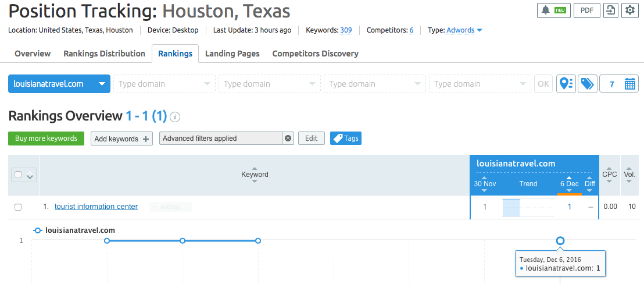The width and height of the screenshot is (644, 284).
Task: Sort by the 6 Dec column
Action: click(569, 184)
